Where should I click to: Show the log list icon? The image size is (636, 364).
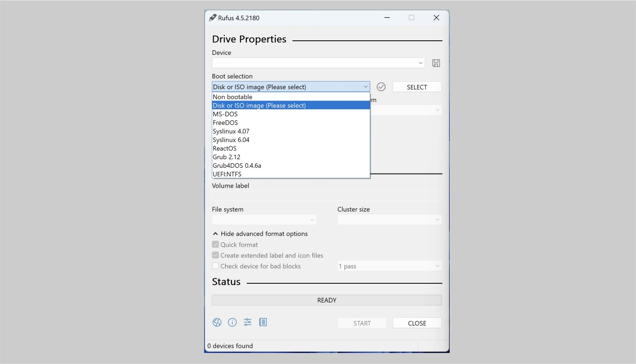[263, 322]
